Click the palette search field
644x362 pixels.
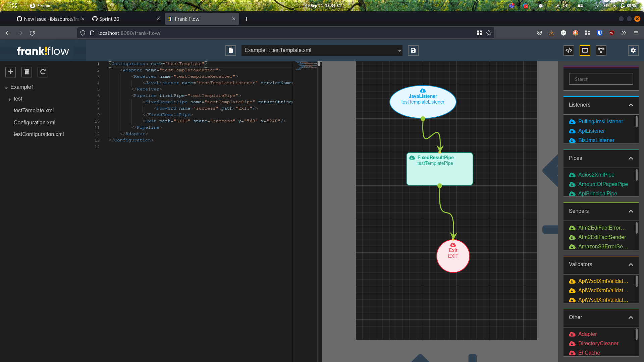(601, 79)
